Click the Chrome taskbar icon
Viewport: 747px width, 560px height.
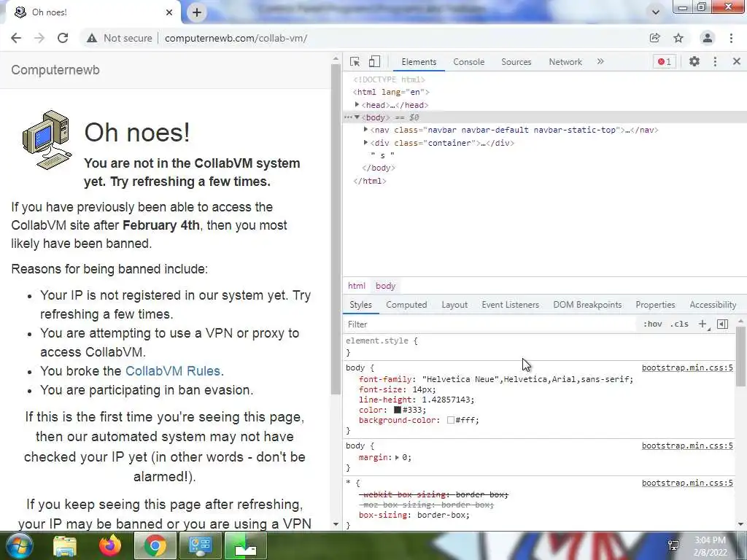(155, 545)
